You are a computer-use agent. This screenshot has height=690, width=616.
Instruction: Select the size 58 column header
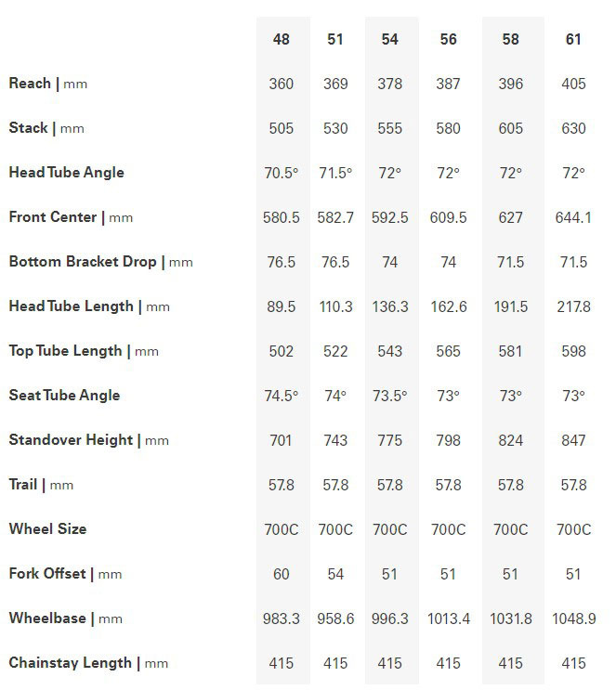510,39
